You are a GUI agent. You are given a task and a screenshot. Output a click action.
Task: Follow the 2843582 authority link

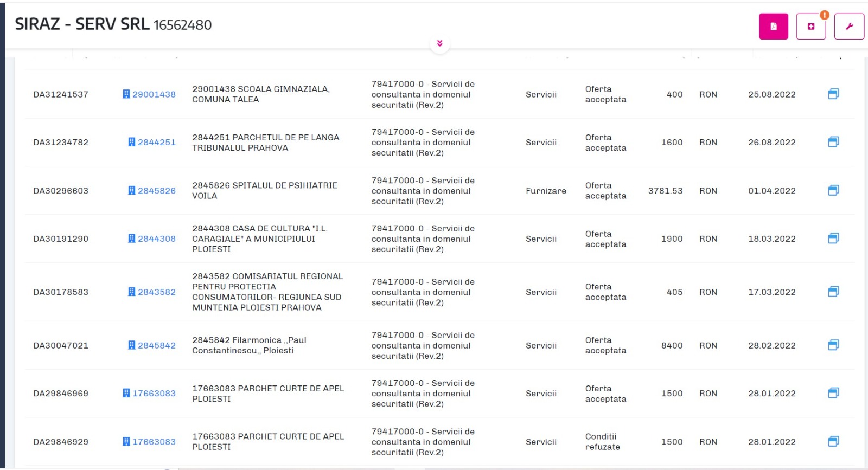(x=156, y=292)
